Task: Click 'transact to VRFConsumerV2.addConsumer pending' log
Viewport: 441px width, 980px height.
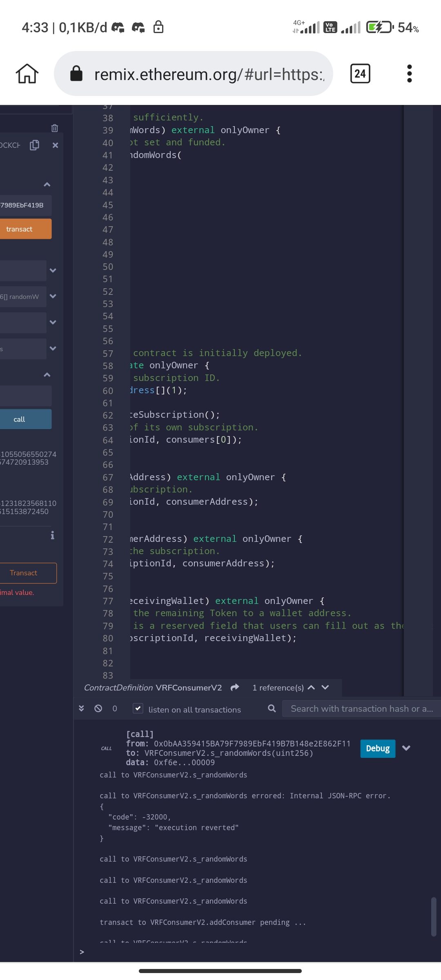Action: [203, 922]
